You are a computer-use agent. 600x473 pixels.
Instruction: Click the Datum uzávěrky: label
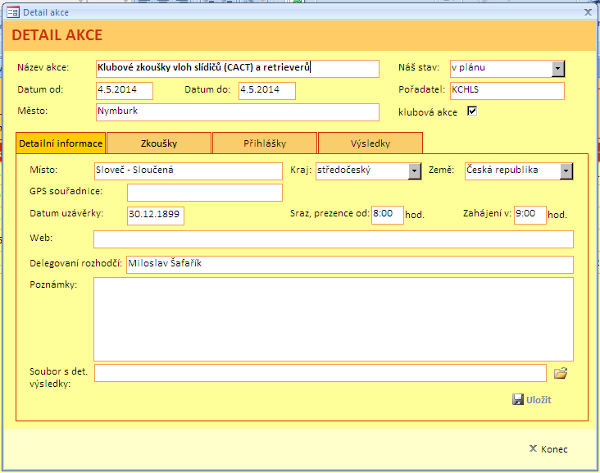click(x=67, y=213)
